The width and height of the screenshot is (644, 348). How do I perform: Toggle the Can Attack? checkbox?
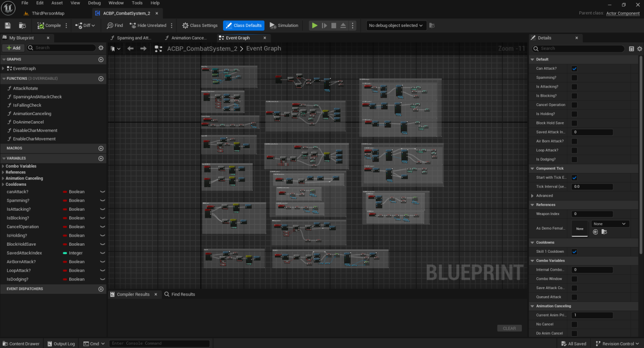(x=574, y=68)
